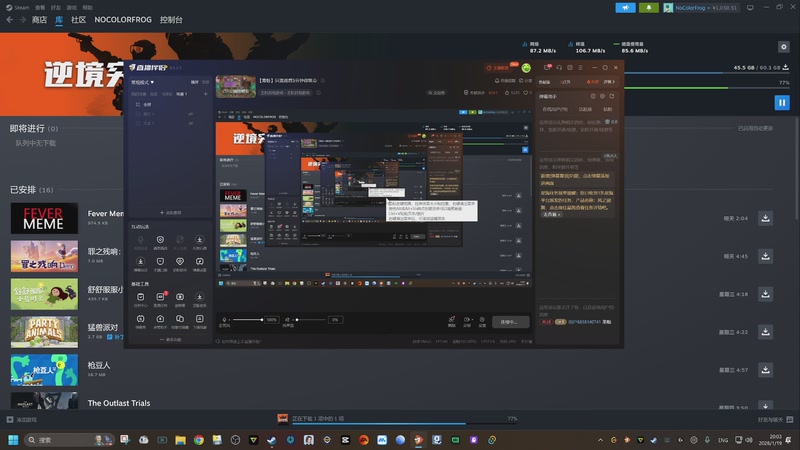Download 猛兽派对 update now

(x=765, y=332)
